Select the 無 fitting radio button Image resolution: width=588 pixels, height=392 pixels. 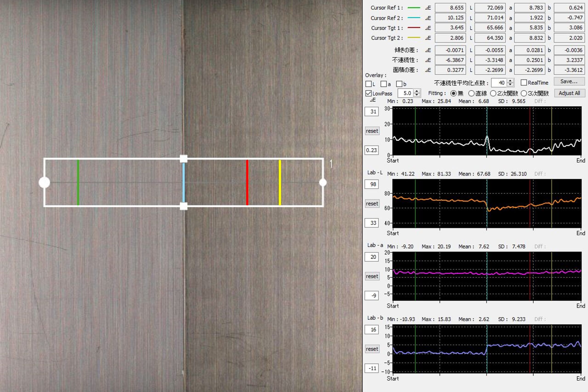[x=453, y=93]
